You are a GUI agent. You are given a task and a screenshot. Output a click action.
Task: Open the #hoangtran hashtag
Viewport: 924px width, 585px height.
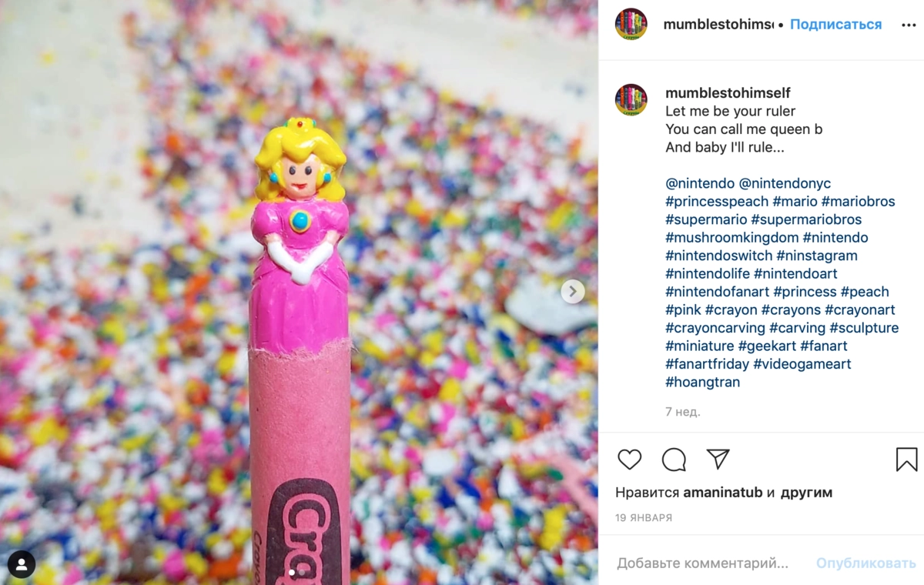click(x=702, y=382)
